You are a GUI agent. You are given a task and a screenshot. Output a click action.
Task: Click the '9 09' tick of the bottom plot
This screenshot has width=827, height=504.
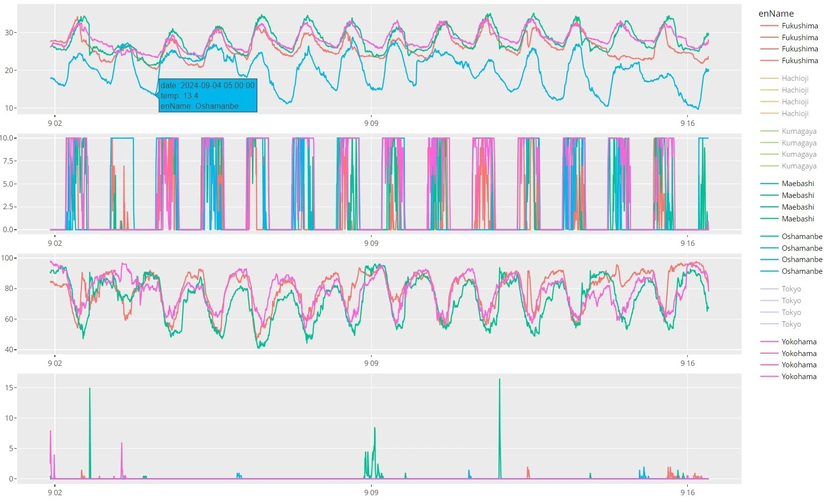pos(371,492)
